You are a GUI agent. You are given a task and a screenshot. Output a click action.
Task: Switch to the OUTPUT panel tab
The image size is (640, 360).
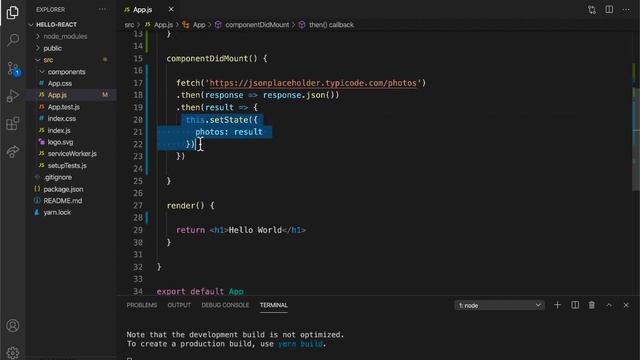click(179, 305)
